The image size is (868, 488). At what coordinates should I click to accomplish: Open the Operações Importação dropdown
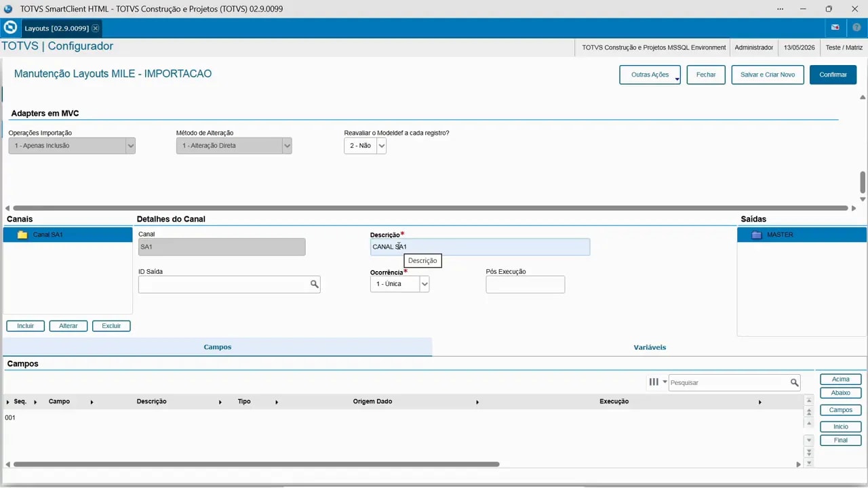click(x=131, y=146)
